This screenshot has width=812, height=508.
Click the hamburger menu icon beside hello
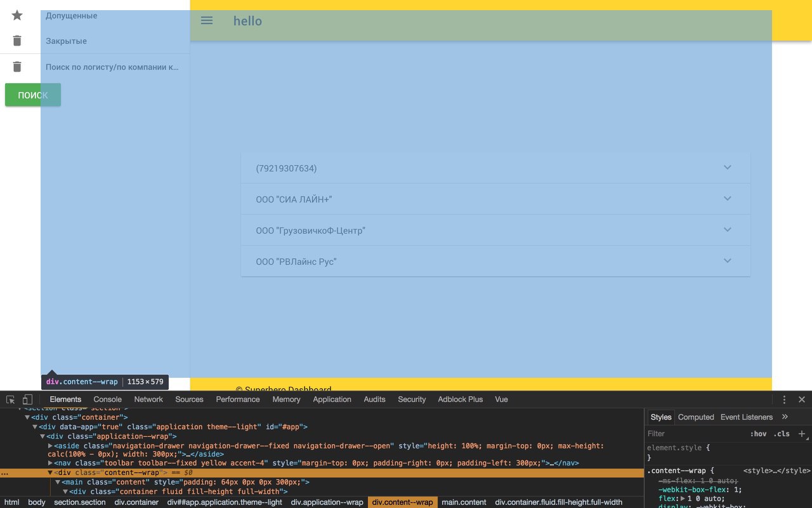tap(207, 20)
